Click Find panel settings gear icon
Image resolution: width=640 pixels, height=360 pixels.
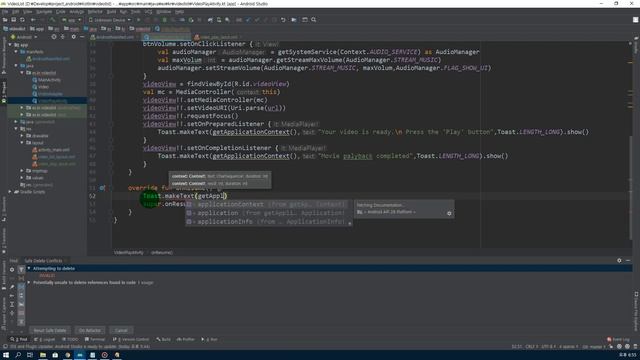12,269
